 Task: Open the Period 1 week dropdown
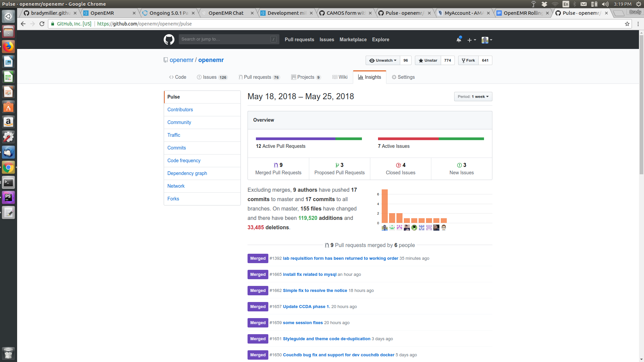473,97
